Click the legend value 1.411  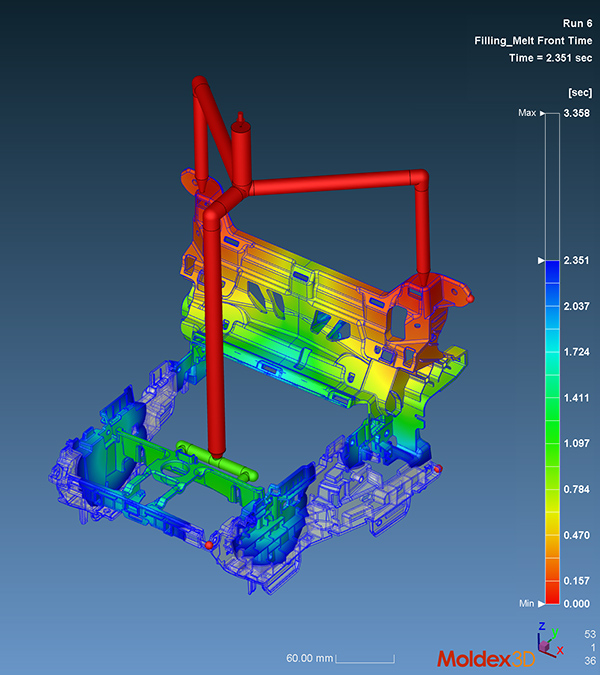tap(577, 398)
